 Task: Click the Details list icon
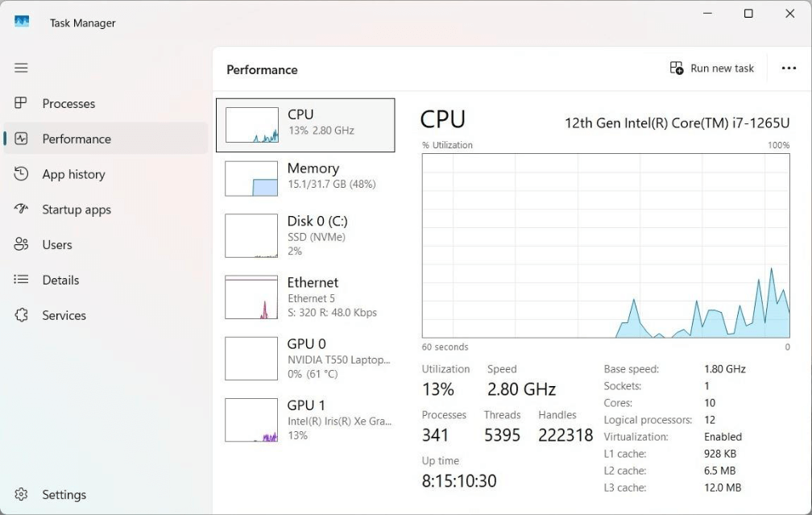22,280
